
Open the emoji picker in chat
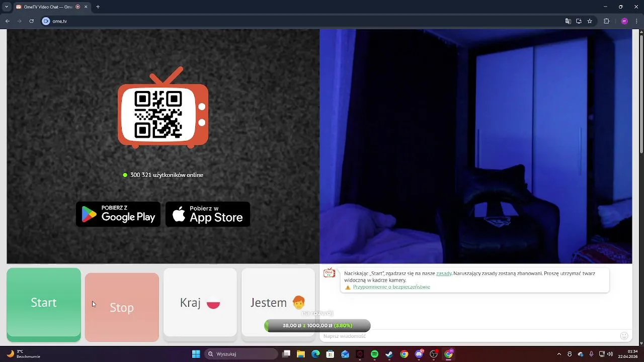(624, 336)
